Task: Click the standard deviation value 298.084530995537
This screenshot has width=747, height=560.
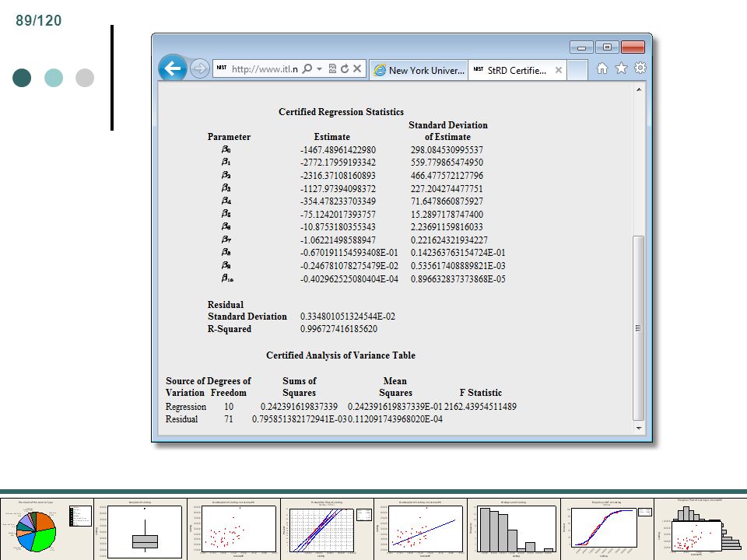Action: [447, 149]
